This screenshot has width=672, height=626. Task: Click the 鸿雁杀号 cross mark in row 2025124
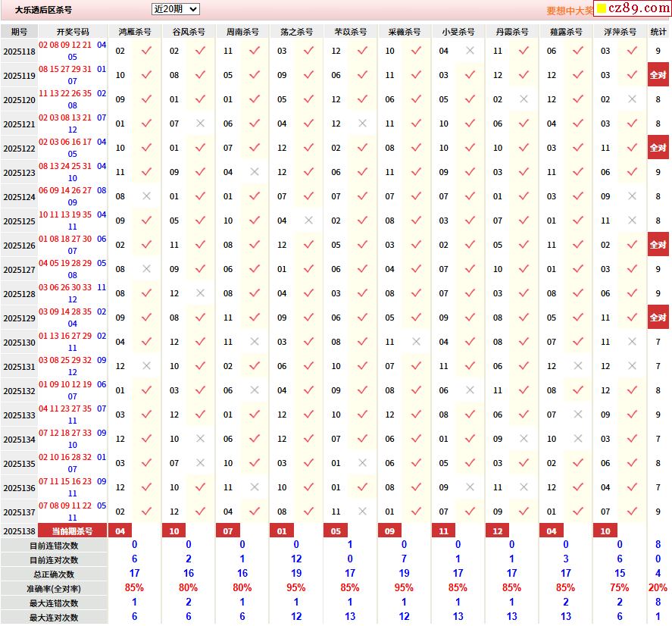(x=147, y=196)
